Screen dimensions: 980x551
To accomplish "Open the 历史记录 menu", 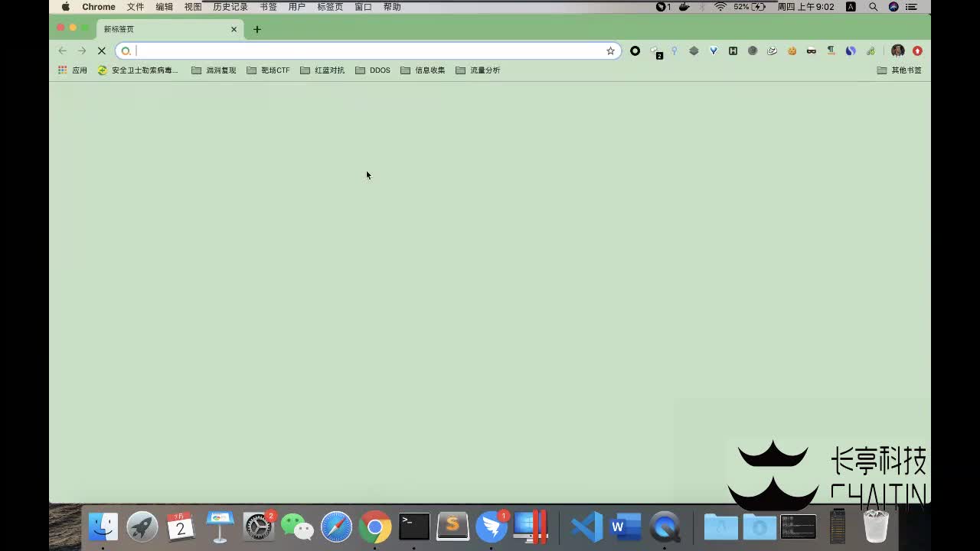I will point(230,7).
